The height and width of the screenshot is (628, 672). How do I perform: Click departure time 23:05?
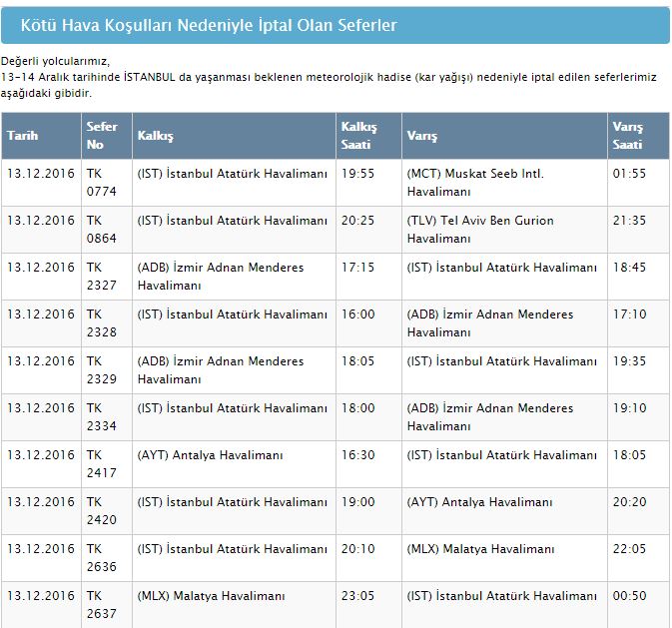[x=358, y=596]
